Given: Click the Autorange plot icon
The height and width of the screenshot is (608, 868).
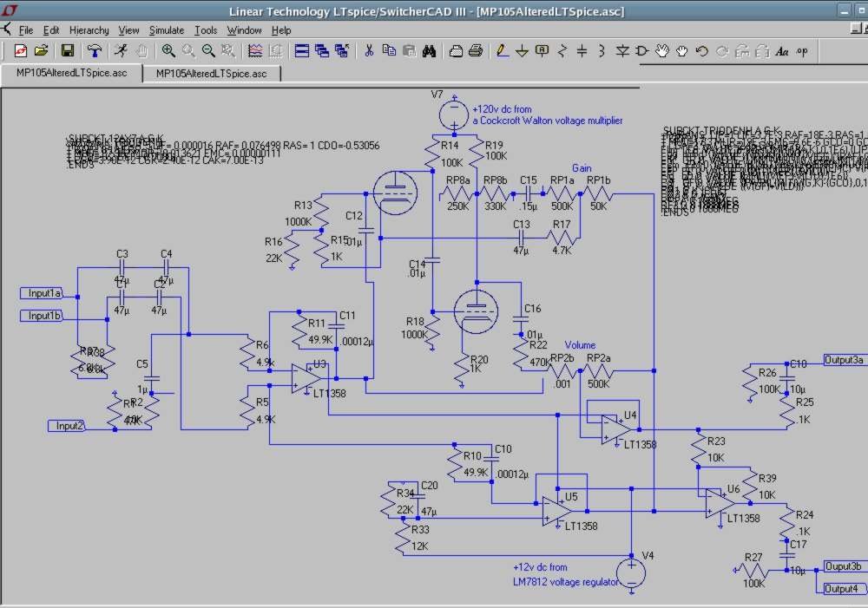Looking at the screenshot, I should point(254,51).
